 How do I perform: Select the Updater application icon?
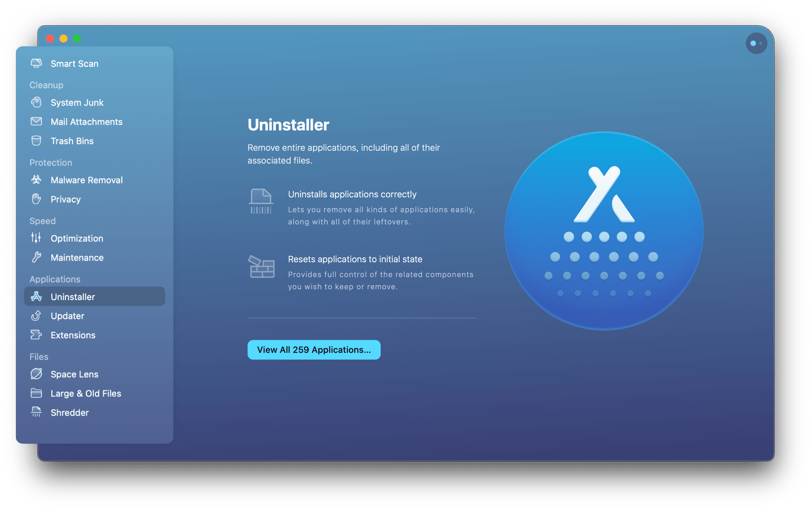coord(36,316)
